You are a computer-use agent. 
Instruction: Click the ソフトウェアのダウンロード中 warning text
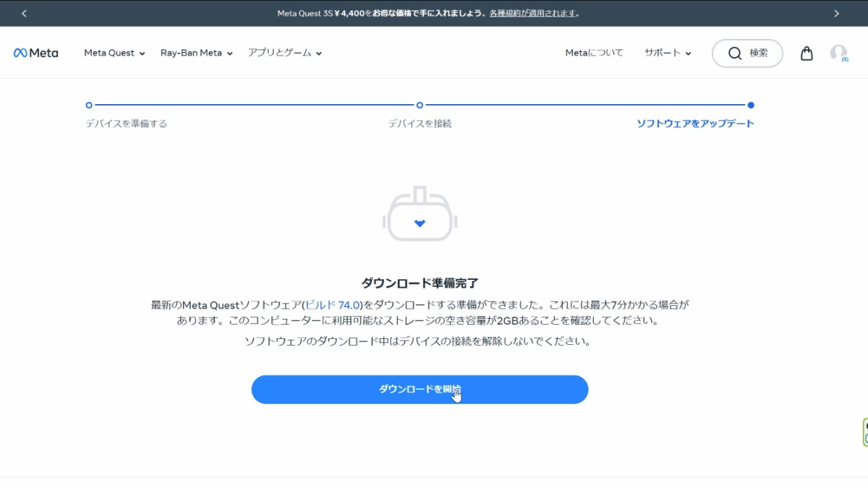tap(418, 341)
